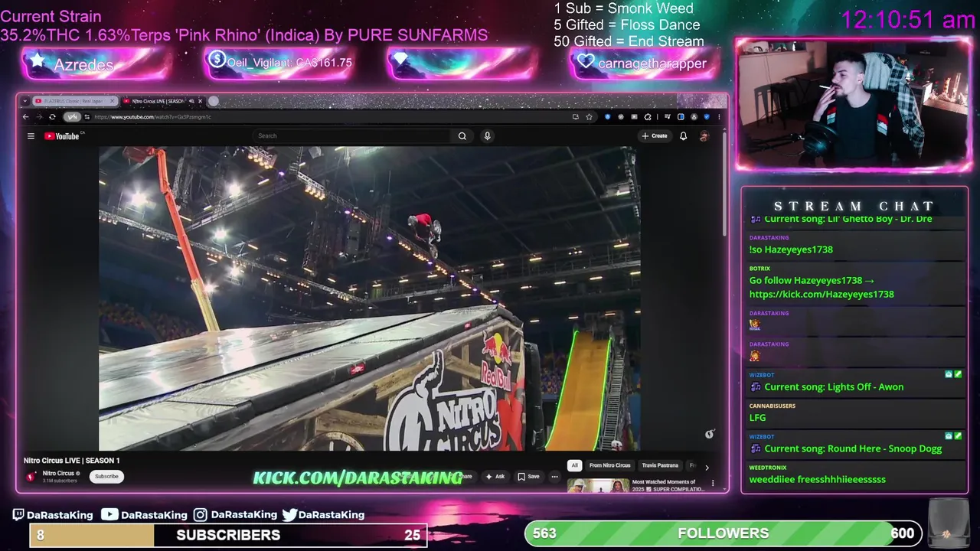
Task: Click the VPN badge in address bar
Action: click(x=72, y=117)
